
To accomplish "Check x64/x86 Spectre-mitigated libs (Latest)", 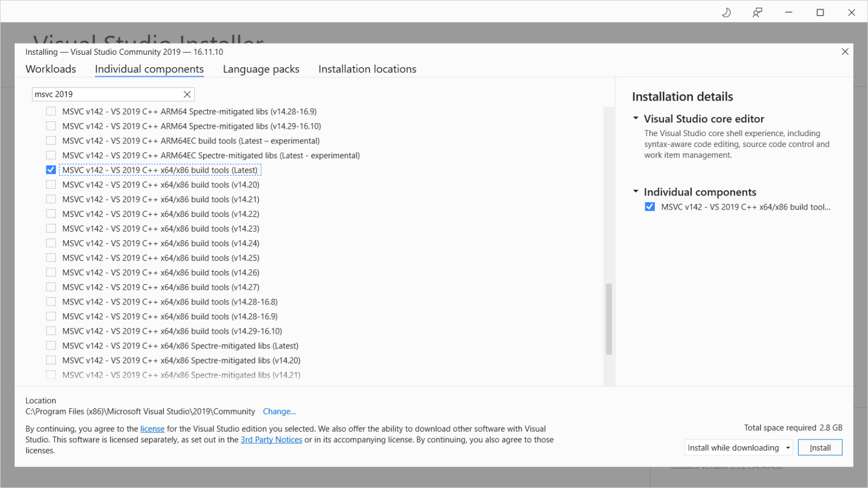I will tap(51, 346).
